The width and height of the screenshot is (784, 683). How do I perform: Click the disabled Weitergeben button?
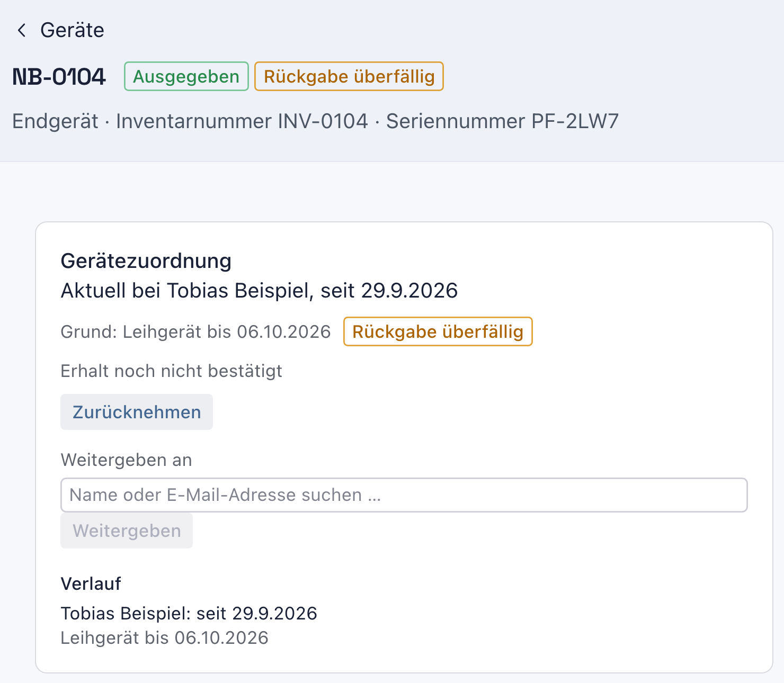(x=127, y=531)
